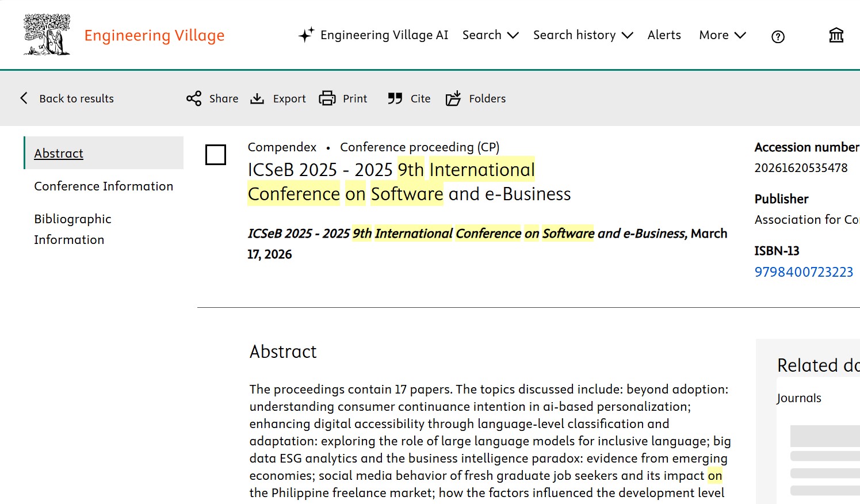Click the Share icon
The image size is (860, 504).
pos(194,98)
